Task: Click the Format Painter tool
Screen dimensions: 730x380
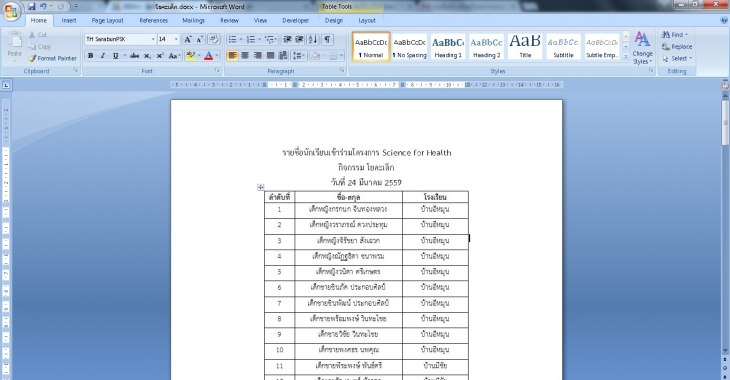Action: (52, 58)
